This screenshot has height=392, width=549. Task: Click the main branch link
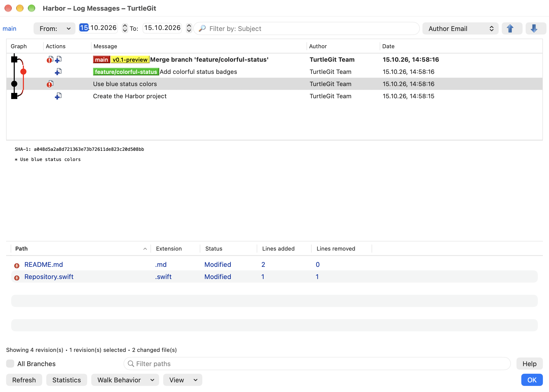pyautogui.click(x=9, y=28)
